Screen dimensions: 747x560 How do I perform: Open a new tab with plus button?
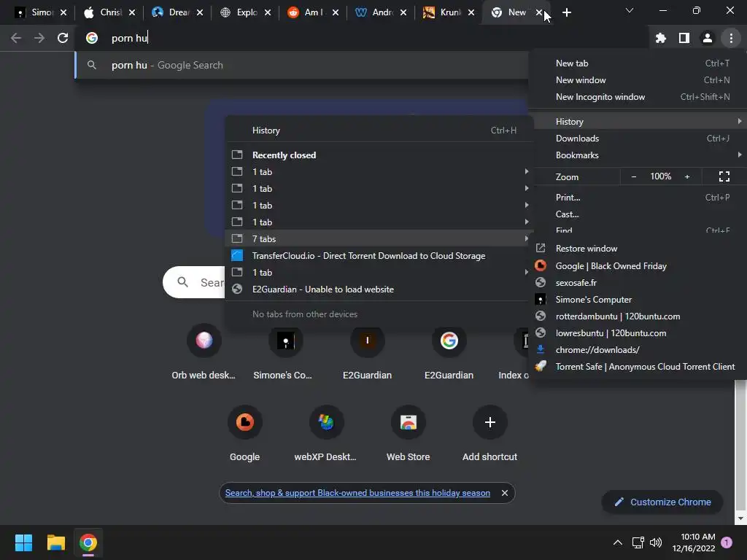coord(566,12)
